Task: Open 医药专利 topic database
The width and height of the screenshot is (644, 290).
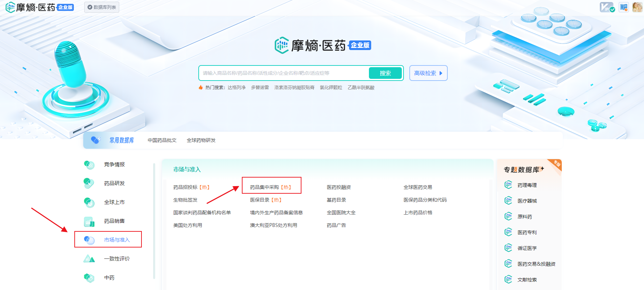Action: tap(527, 232)
